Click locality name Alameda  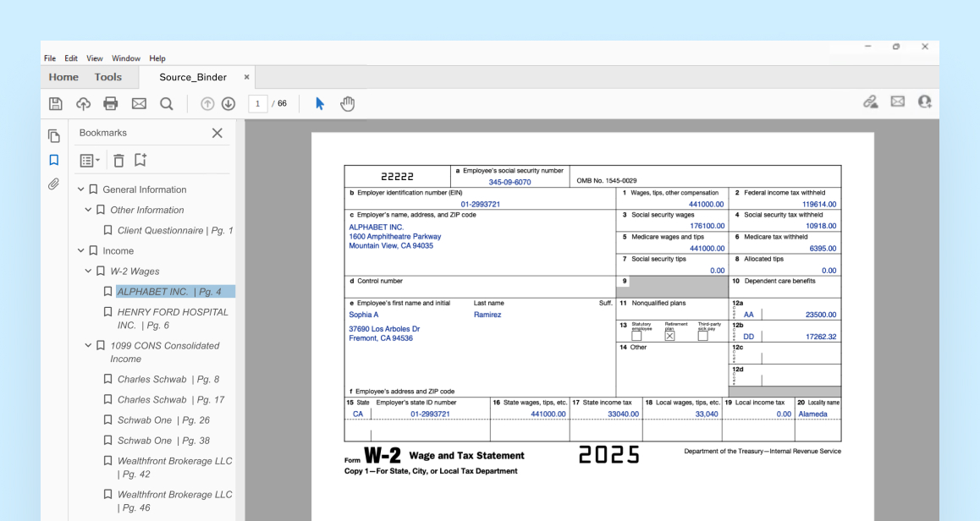coord(813,414)
